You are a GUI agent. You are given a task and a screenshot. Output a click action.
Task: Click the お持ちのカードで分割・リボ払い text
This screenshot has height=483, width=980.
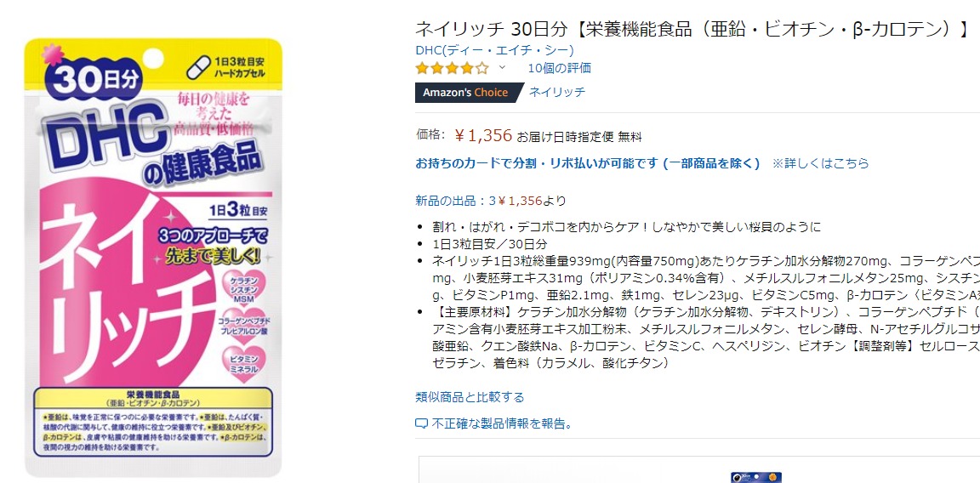537,163
